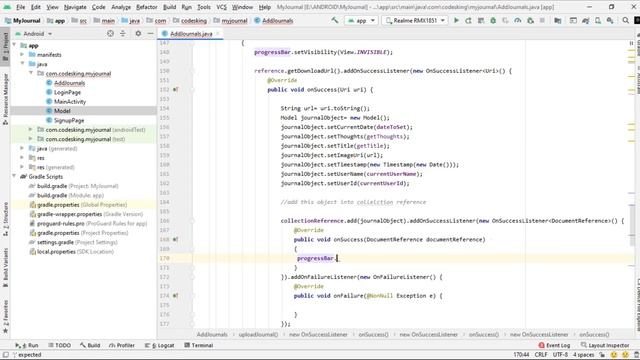640x360 pixels.
Task: Click the override gutter icon on line 168
Action: click(175, 240)
